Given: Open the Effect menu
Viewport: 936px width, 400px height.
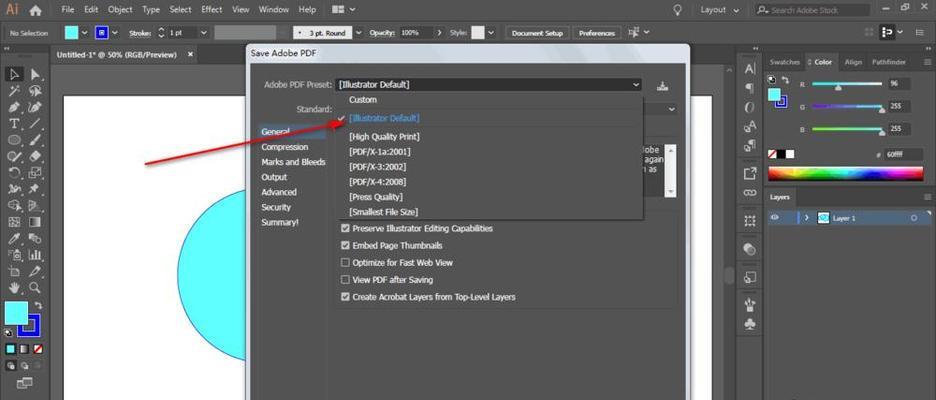Looking at the screenshot, I should click(x=212, y=10).
